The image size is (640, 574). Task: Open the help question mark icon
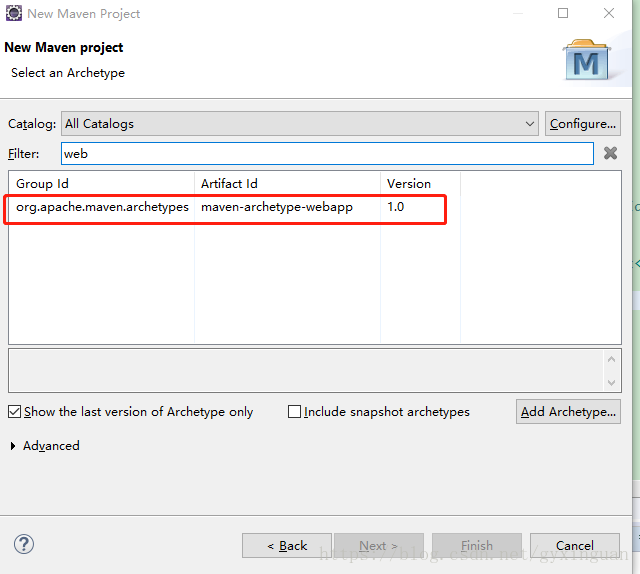point(24,544)
